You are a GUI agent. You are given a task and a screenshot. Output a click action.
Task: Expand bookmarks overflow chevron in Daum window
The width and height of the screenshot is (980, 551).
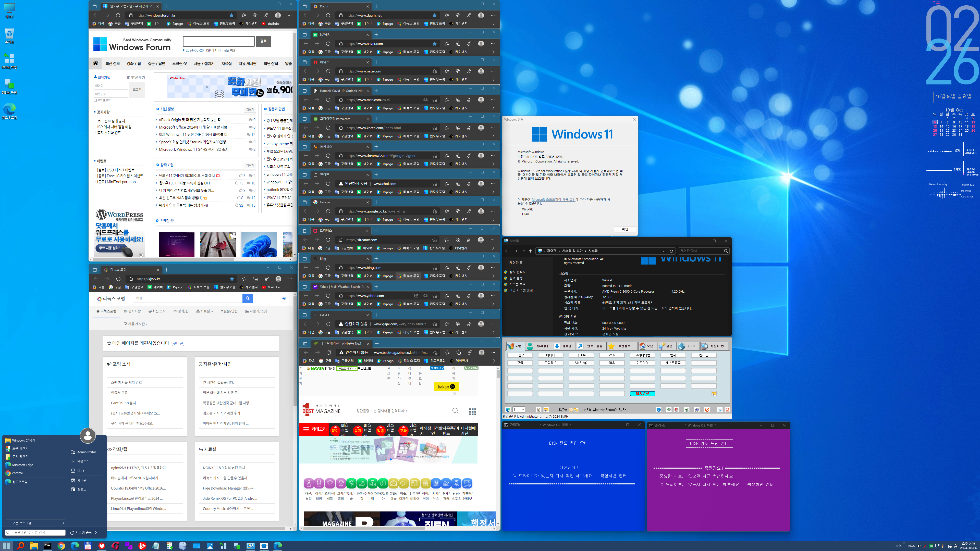pyautogui.click(x=493, y=23)
